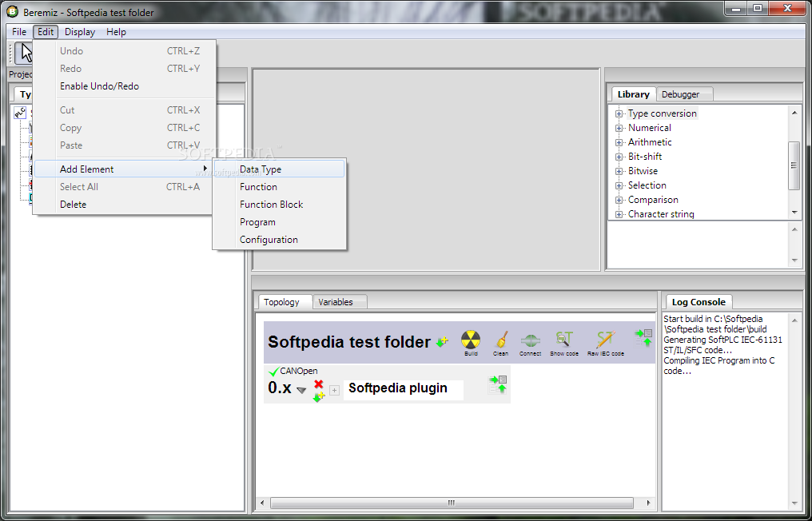Image resolution: width=812 pixels, height=521 pixels.
Task: Expand the Selection library node
Action: click(x=619, y=185)
